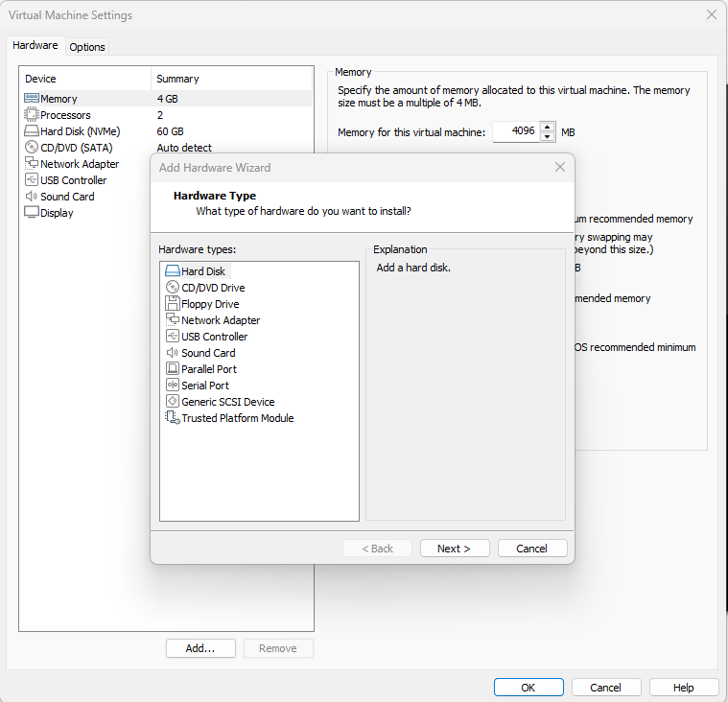Select the Serial Port icon
The image size is (728, 702).
[x=173, y=386]
